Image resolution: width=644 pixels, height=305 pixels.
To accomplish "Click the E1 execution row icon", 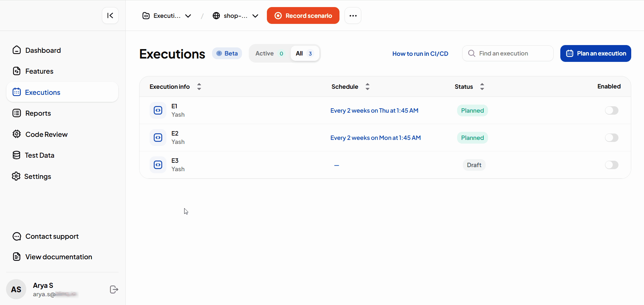I will (x=158, y=110).
